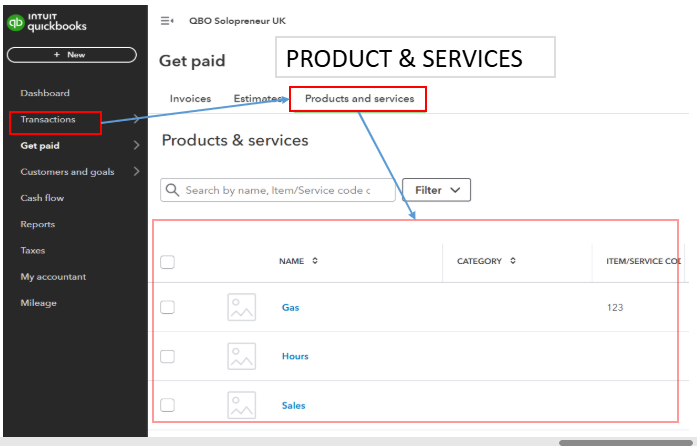Click the QBO Solopreneur UK company name
Image resolution: width=697 pixels, height=446 pixels.
[237, 21]
